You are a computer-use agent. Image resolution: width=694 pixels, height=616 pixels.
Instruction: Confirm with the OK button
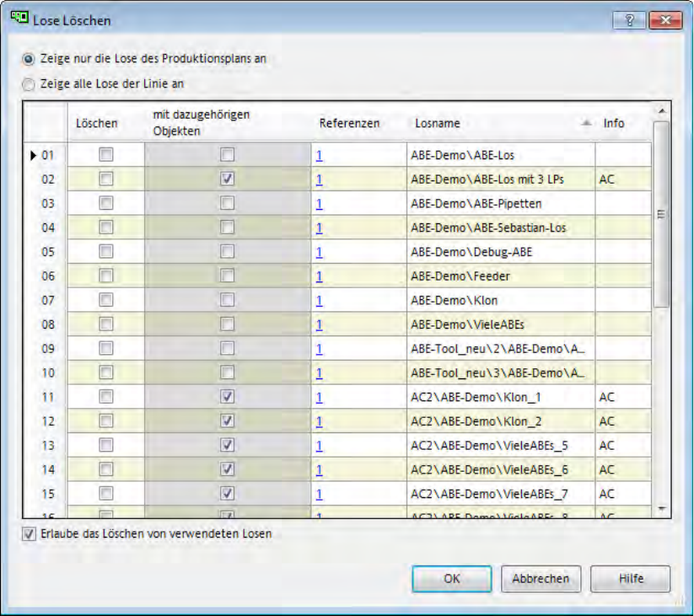pyautogui.click(x=451, y=578)
